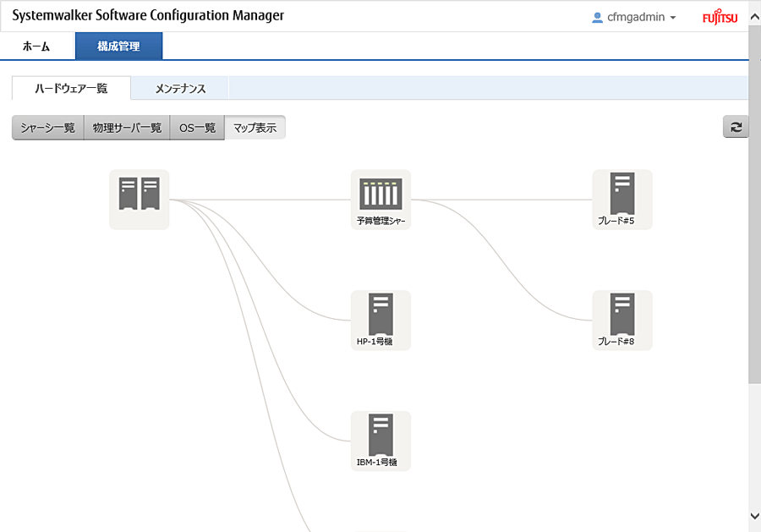This screenshot has height=532, width=761.
Task: Show the OS一覧 view
Action: click(x=197, y=128)
